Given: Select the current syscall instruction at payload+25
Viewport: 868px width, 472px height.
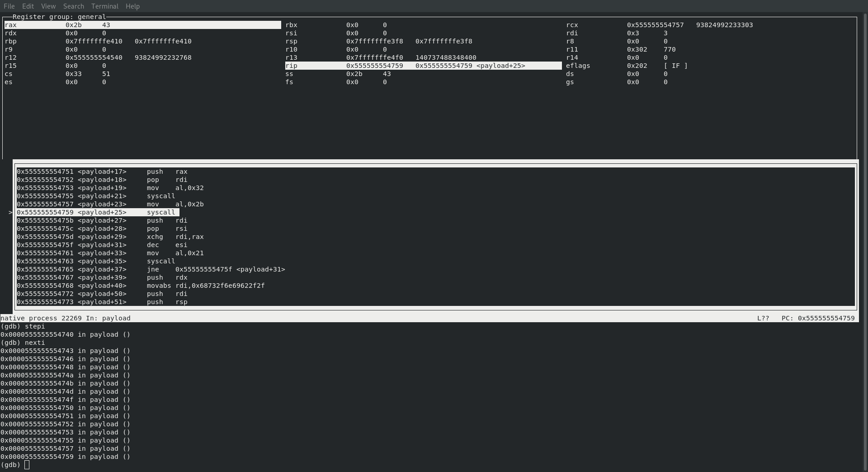Looking at the screenshot, I should click(97, 212).
